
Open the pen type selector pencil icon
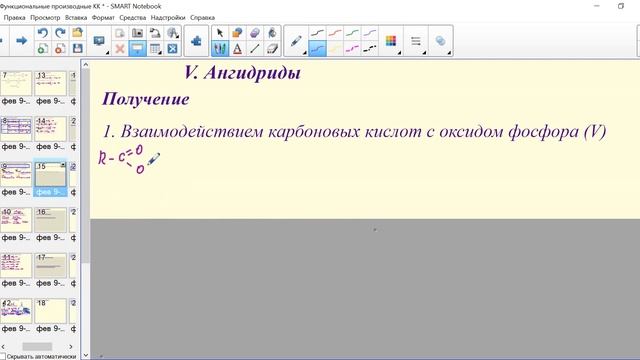296,40
